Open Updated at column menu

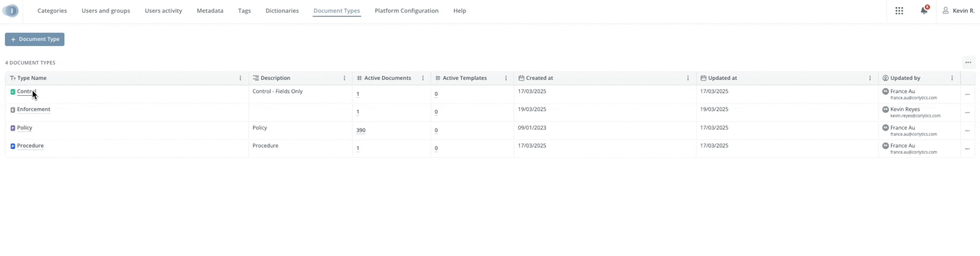[x=870, y=78]
